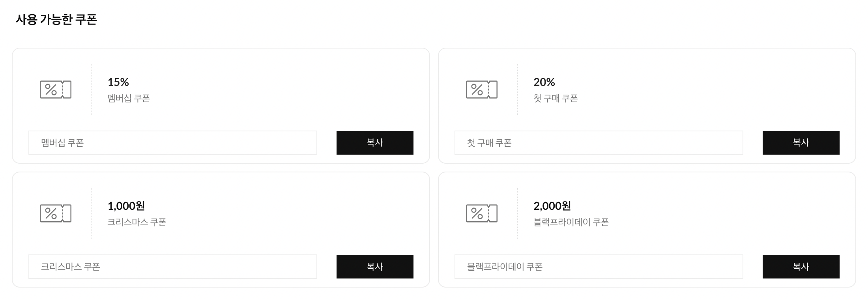Click the 1,000원 Christmas coupon ticket icon

56,213
